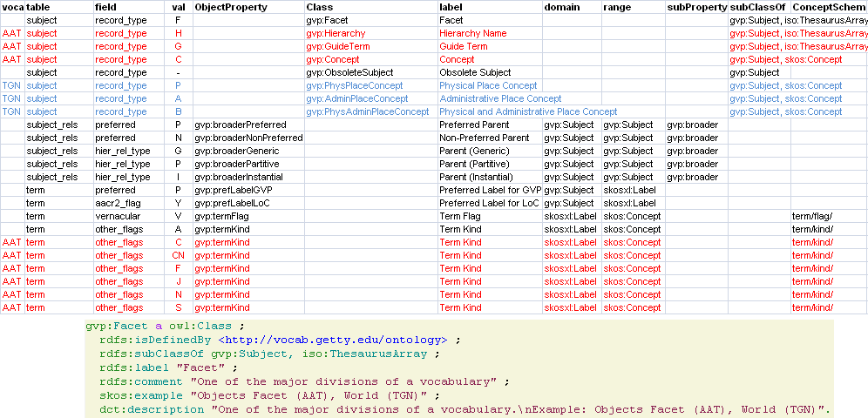Select the gvp:Hierarchy class cell
The height and width of the screenshot is (418, 868).
click(336, 33)
